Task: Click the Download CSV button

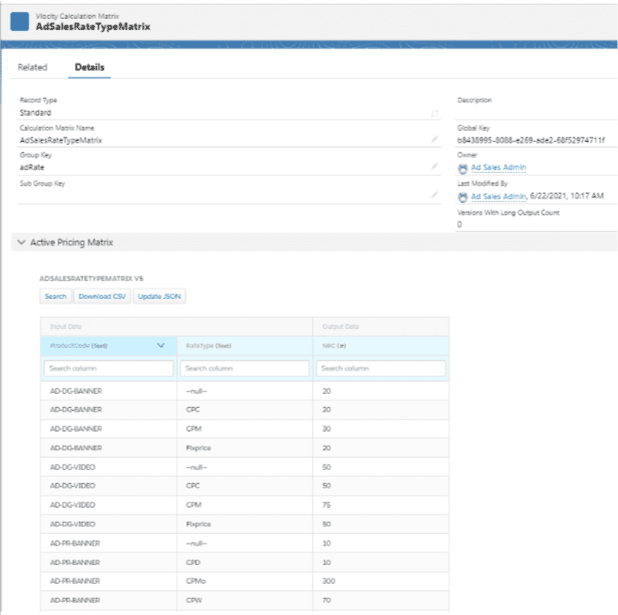Action: coord(102,297)
